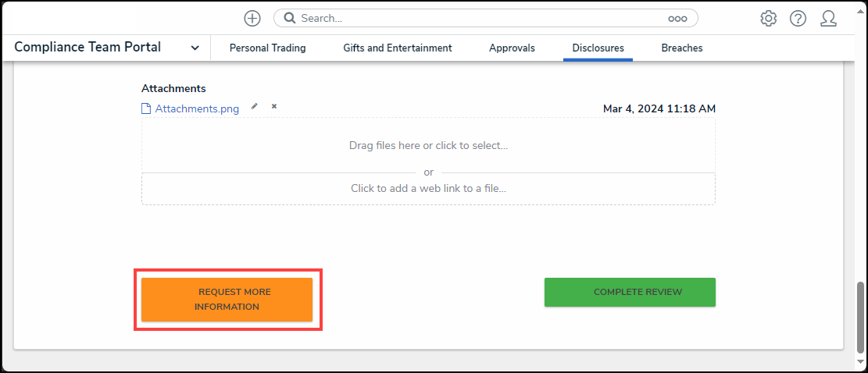Open the three-dots options in the search bar

[677, 18]
